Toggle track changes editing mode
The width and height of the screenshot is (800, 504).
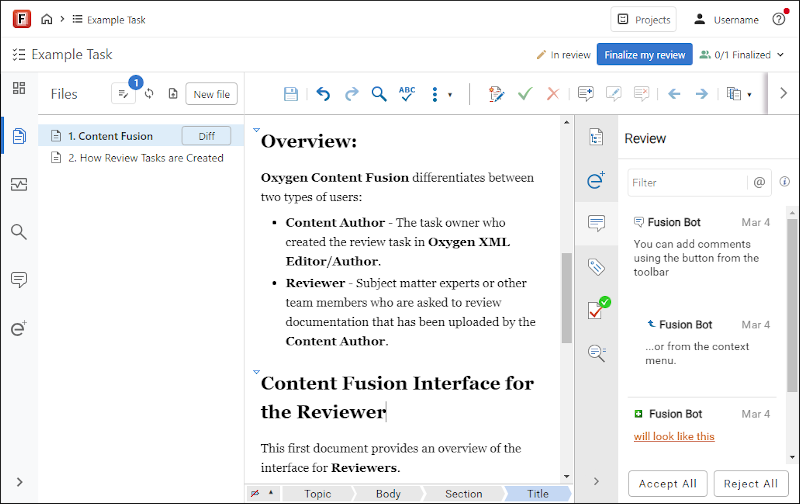497,94
